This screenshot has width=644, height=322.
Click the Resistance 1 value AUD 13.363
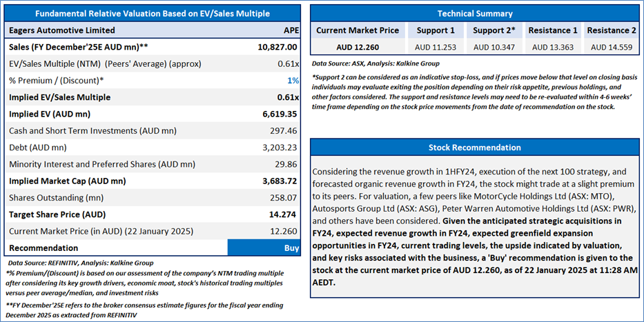pyautogui.click(x=553, y=47)
